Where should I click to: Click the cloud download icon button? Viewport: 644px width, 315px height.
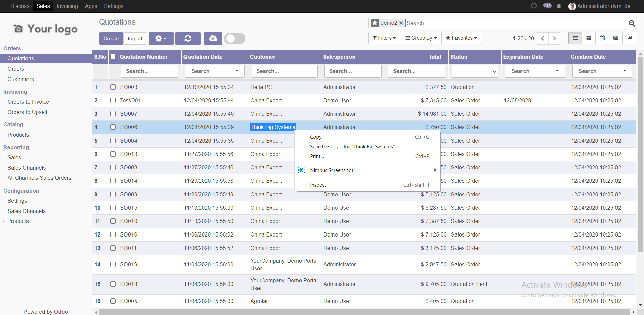pyautogui.click(x=213, y=39)
